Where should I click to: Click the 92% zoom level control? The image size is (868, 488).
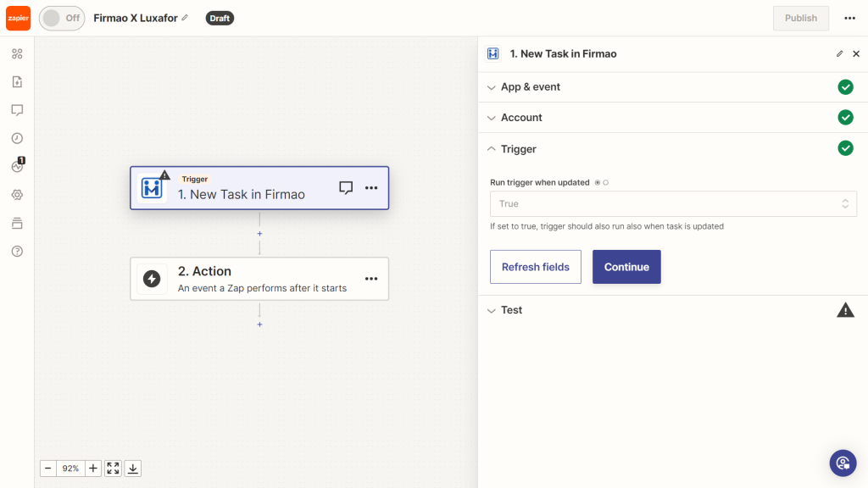tap(70, 468)
